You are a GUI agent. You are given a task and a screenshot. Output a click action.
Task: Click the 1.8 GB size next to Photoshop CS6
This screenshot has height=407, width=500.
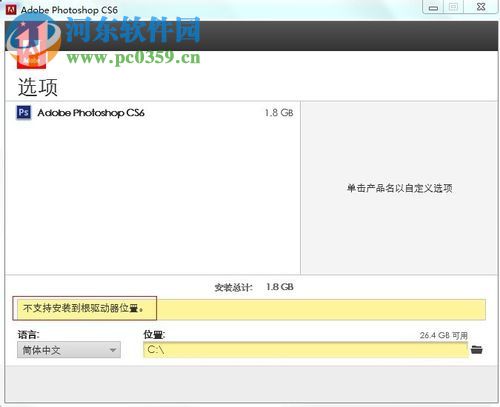(x=279, y=113)
